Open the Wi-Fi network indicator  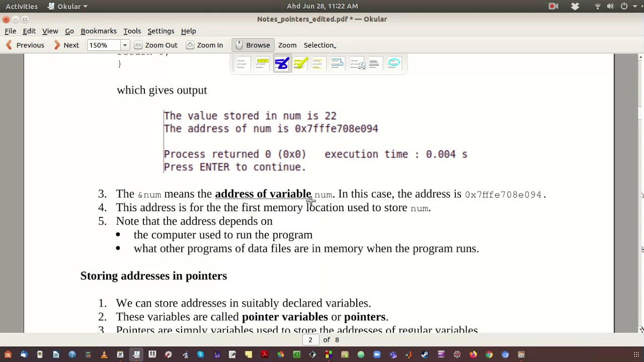[598, 6]
